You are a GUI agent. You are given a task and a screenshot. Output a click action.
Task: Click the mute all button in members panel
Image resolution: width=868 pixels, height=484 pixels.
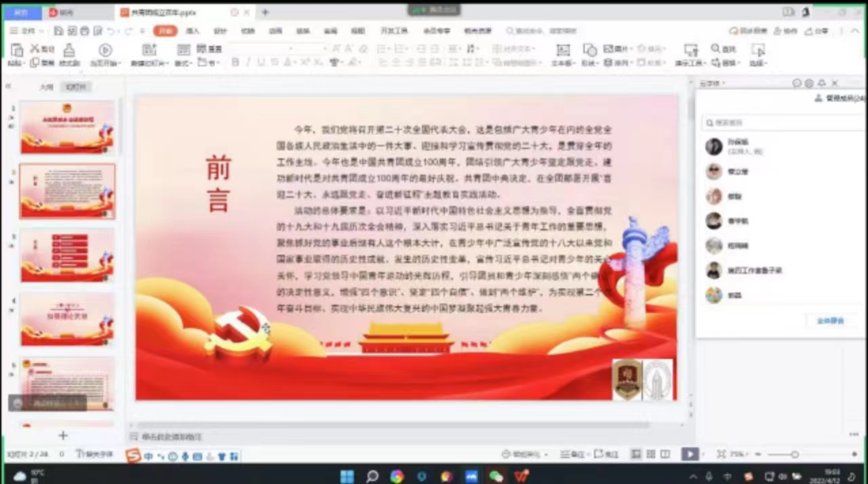pos(830,321)
